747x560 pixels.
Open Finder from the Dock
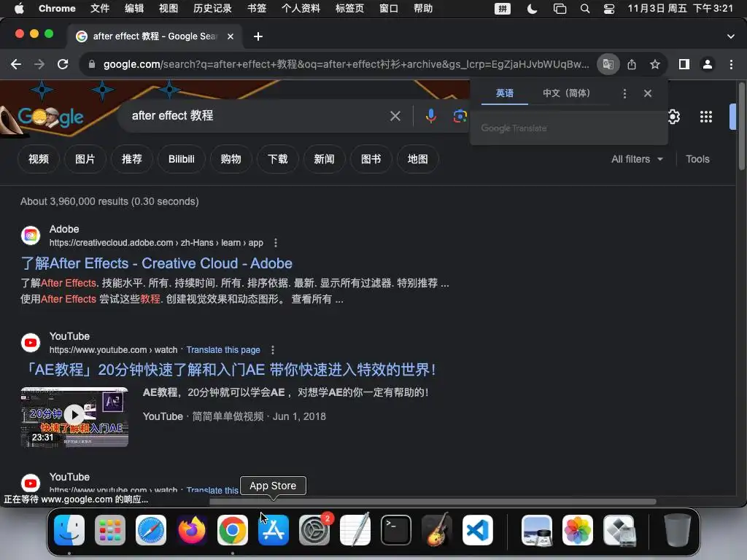tap(69, 530)
